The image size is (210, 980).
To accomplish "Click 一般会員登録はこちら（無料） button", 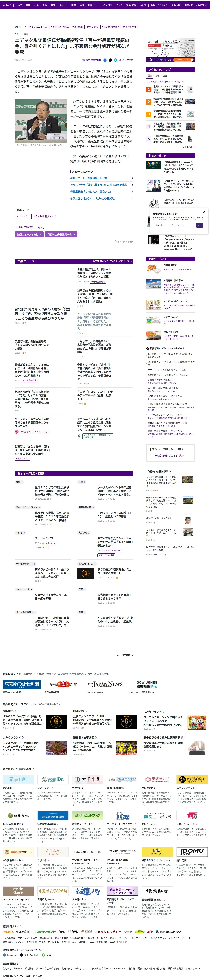I will point(170,455).
